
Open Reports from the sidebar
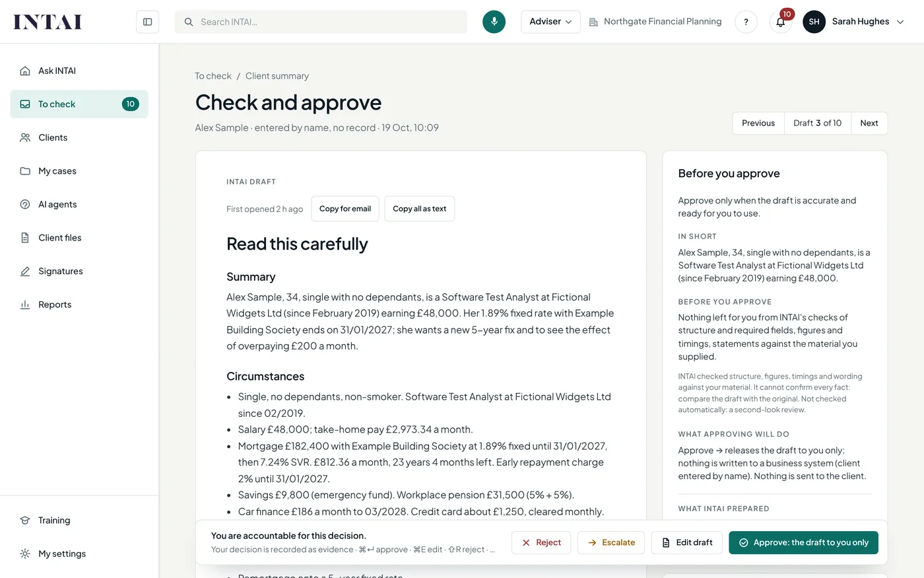click(x=79, y=305)
